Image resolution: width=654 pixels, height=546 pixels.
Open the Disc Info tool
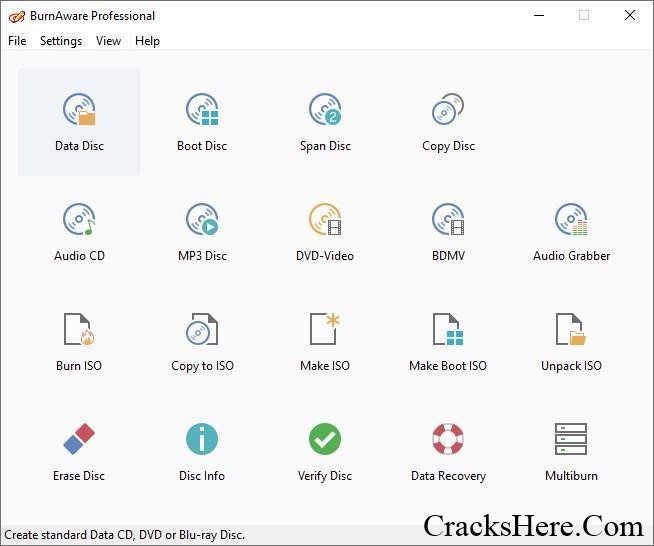(x=202, y=452)
